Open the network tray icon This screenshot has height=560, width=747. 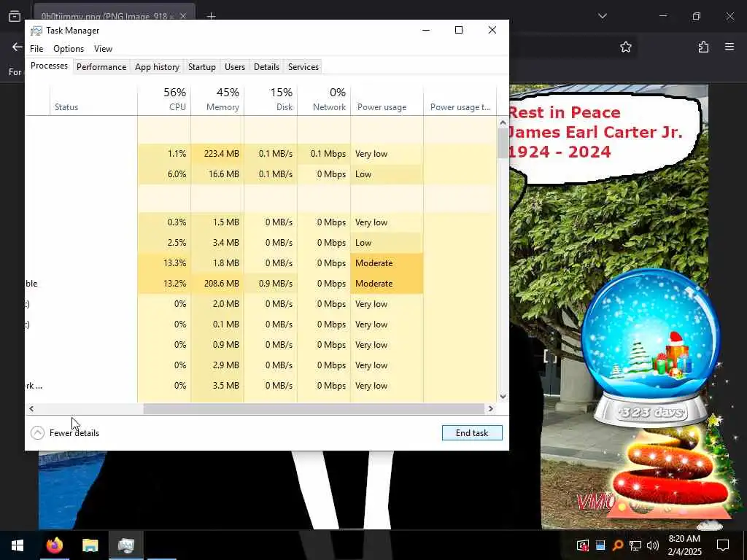click(635, 545)
